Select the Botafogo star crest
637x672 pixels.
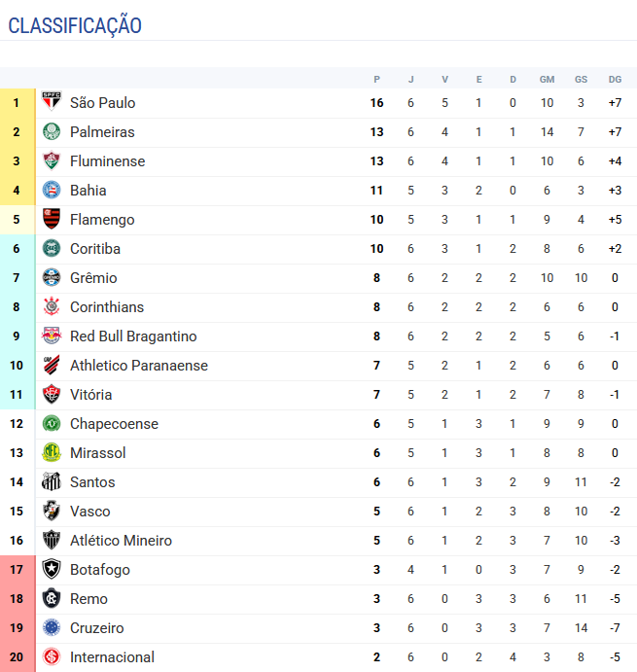(52, 570)
